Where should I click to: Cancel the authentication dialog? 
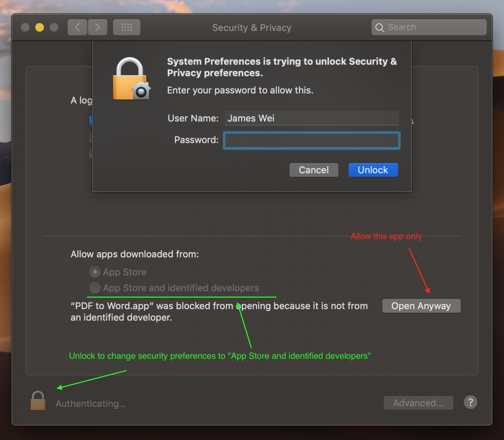point(314,170)
